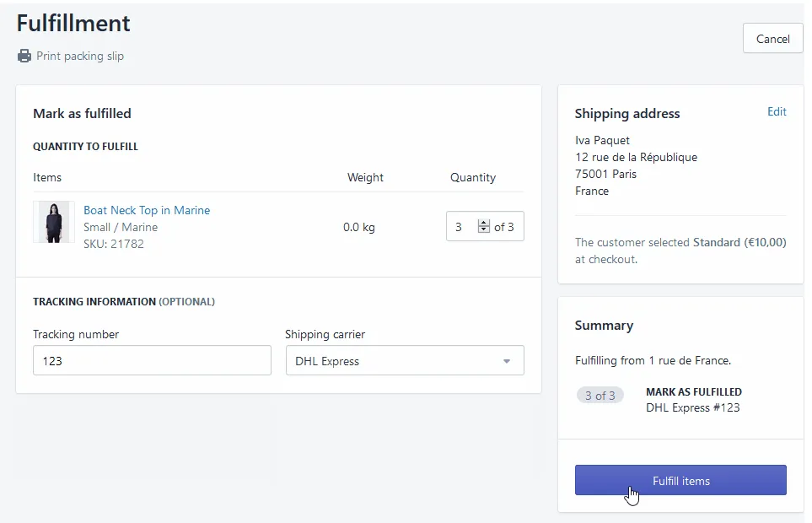Click the "TRACKING INFORMATION (OPTIONAL)" section heading
812x523 pixels.
point(124,301)
